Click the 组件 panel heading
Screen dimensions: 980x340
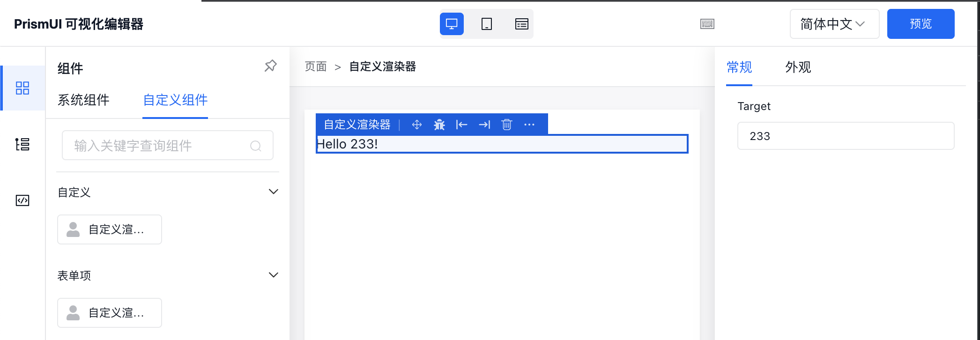[70, 68]
